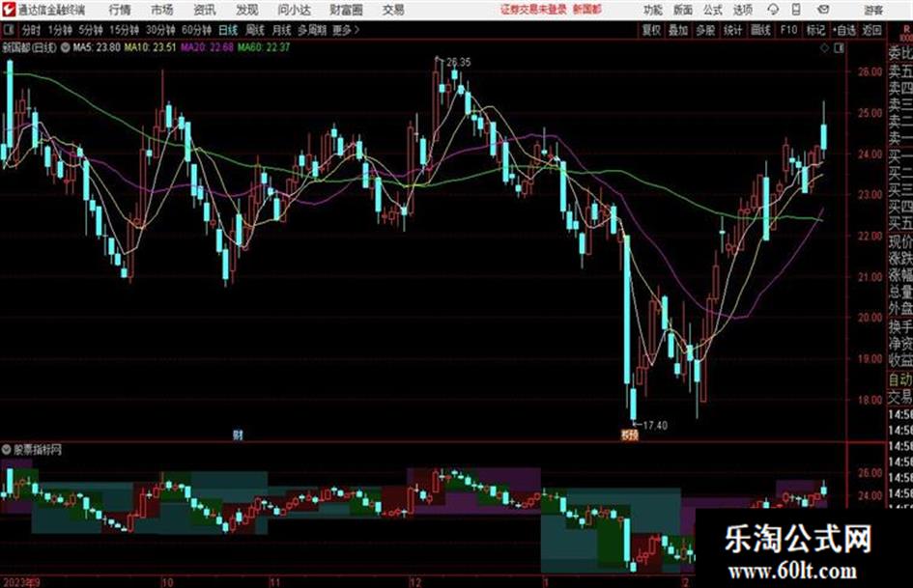The height and width of the screenshot is (588, 913).
Task: Click 证券交易未登录 login link
Action: click(x=533, y=10)
